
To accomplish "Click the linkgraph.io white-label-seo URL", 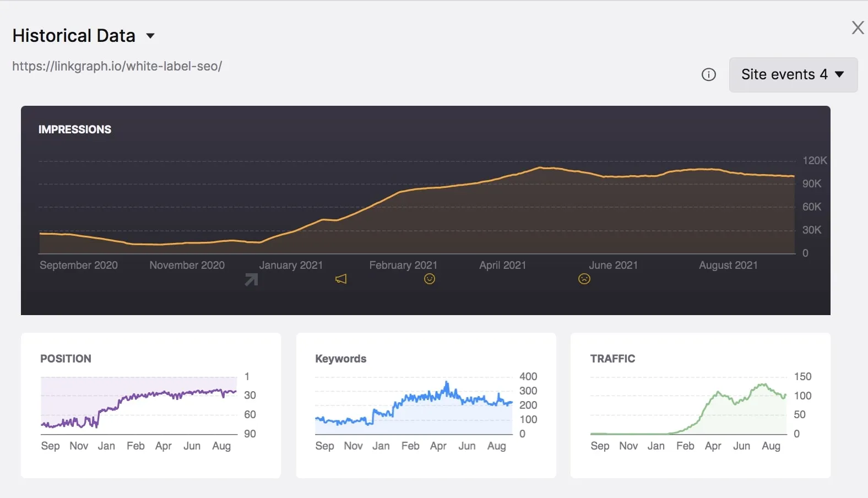I will coord(117,66).
